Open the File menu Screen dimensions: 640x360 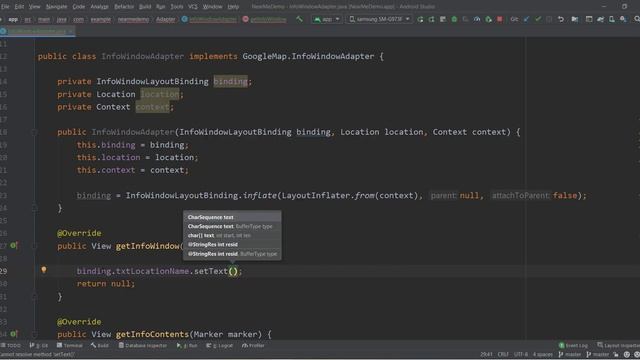tap(5, 7)
